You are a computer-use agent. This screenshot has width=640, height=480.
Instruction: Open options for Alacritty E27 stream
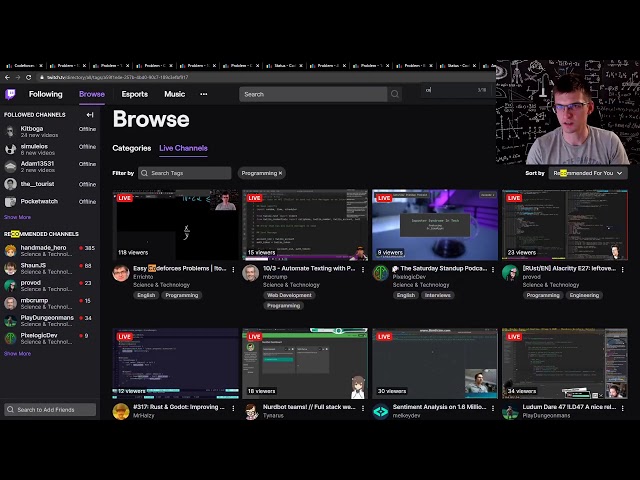622,270
